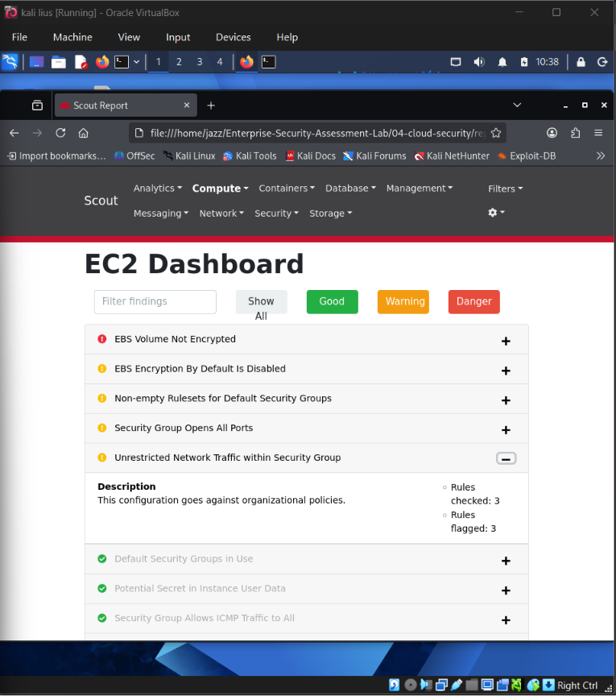Image resolution: width=616 pixels, height=696 pixels.
Task: Open the Firefox hamburger application menu
Action: [598, 133]
